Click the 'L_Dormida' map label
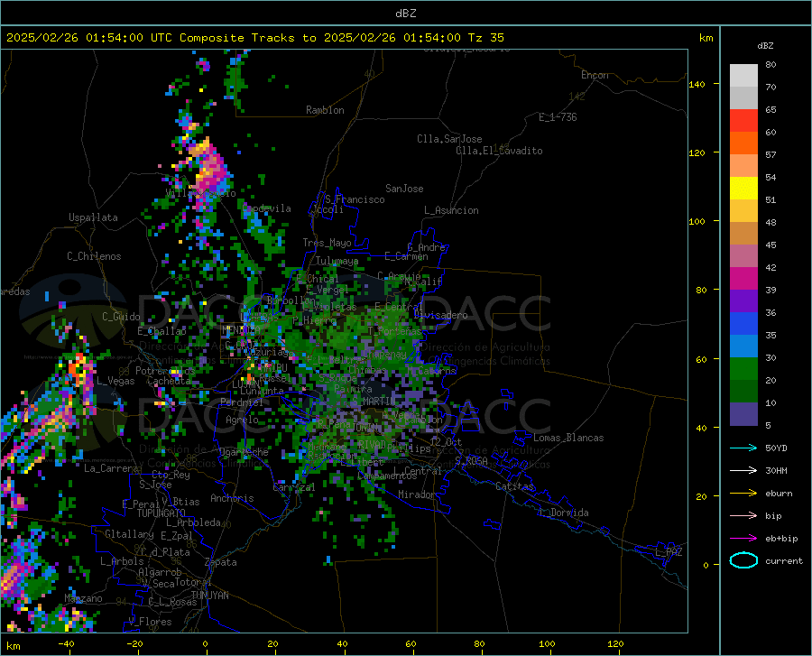This screenshot has height=656, width=812. point(564,513)
